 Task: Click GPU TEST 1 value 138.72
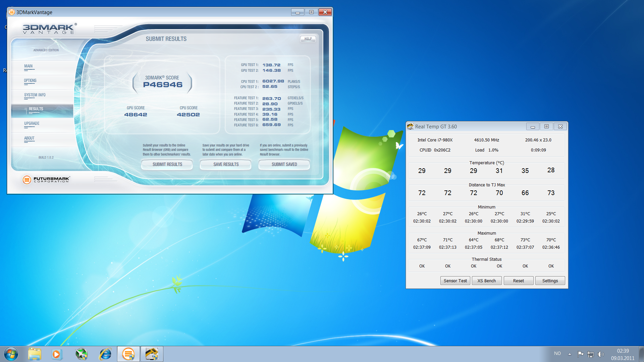point(271,65)
